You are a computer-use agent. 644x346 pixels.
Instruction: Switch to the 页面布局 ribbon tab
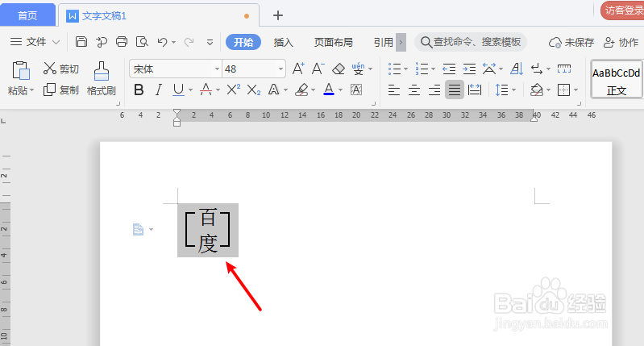point(333,42)
